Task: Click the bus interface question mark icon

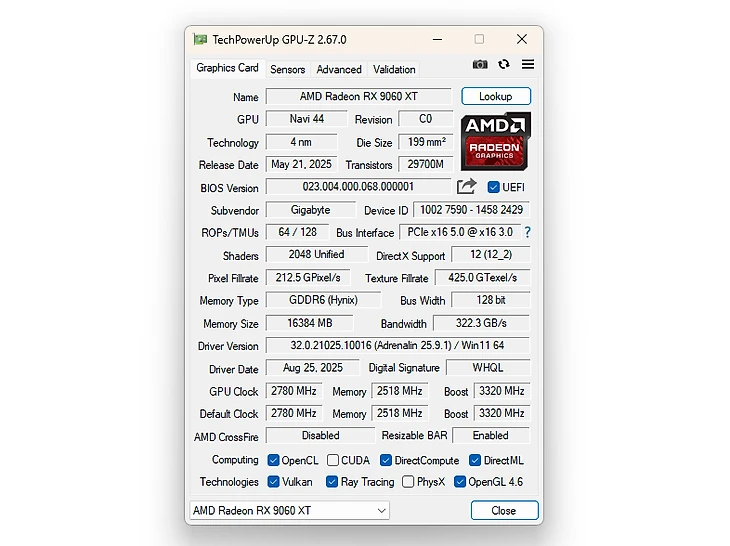Action: [527, 232]
